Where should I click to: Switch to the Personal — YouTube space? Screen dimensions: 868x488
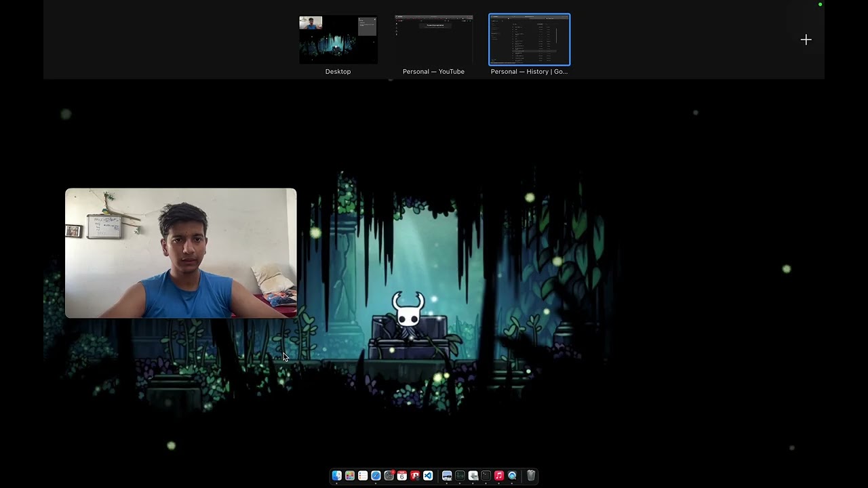[433, 39]
